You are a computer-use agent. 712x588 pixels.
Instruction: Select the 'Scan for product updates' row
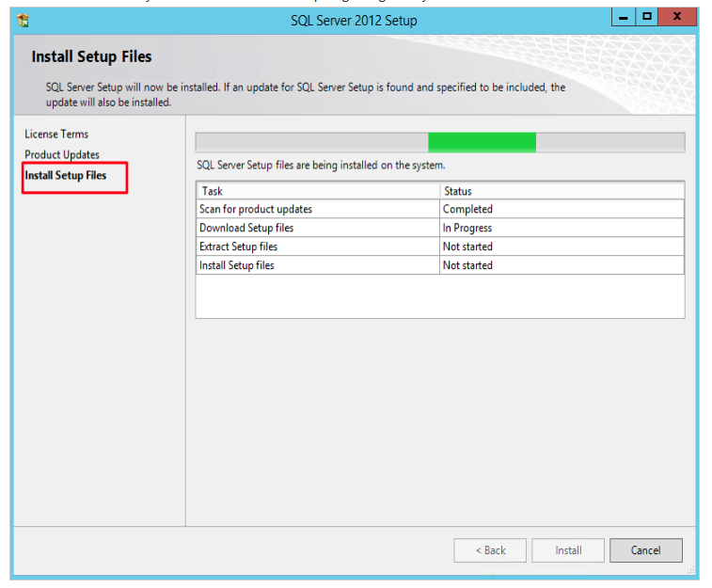click(440, 209)
